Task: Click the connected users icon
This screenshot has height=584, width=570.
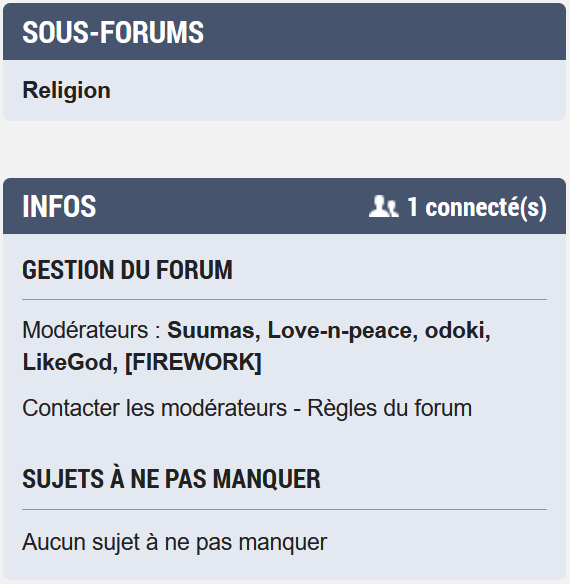Action: click(384, 206)
